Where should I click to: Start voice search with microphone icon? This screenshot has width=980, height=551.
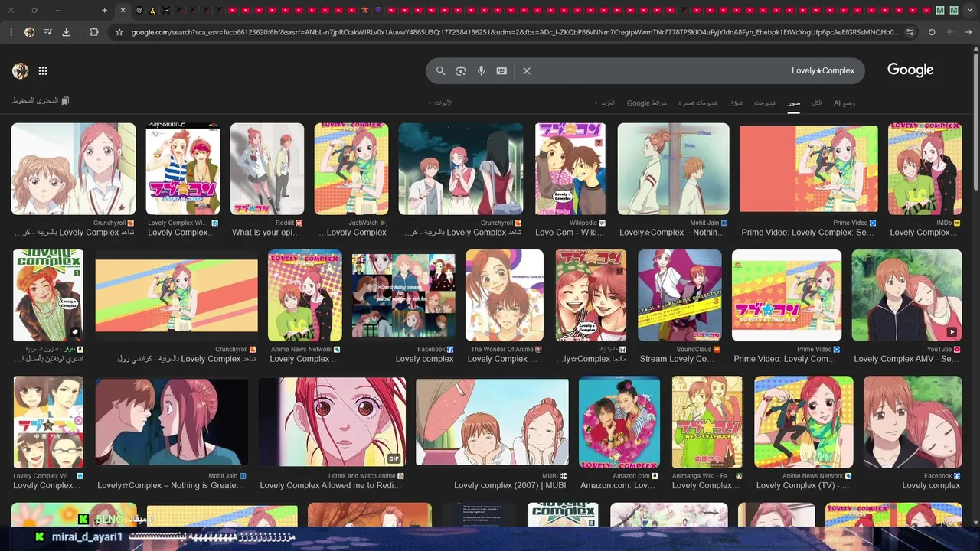click(481, 70)
